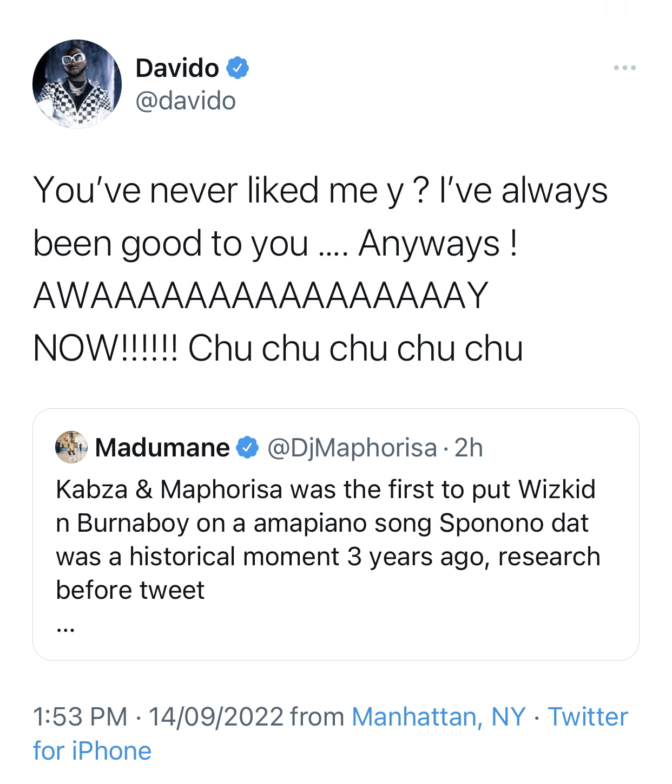Click Madumane's verified badge
The image size is (672, 784).
click(247, 448)
